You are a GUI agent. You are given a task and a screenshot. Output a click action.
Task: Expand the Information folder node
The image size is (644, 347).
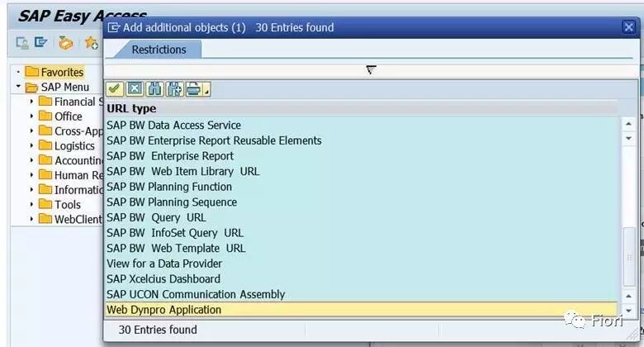click(31, 189)
